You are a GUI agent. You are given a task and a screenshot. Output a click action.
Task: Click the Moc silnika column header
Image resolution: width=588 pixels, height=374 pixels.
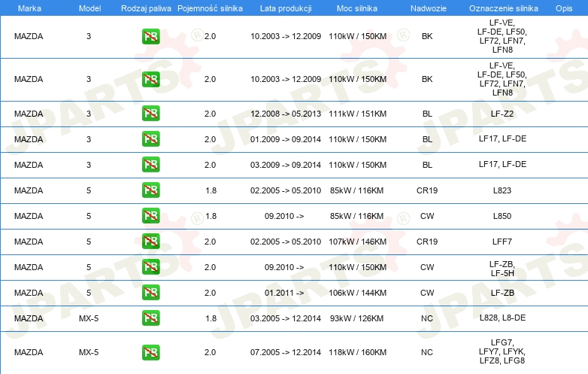coord(357,8)
